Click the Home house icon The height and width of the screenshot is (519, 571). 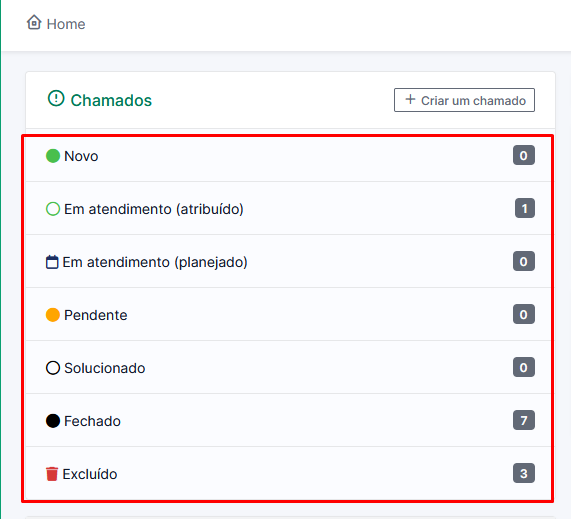34,23
